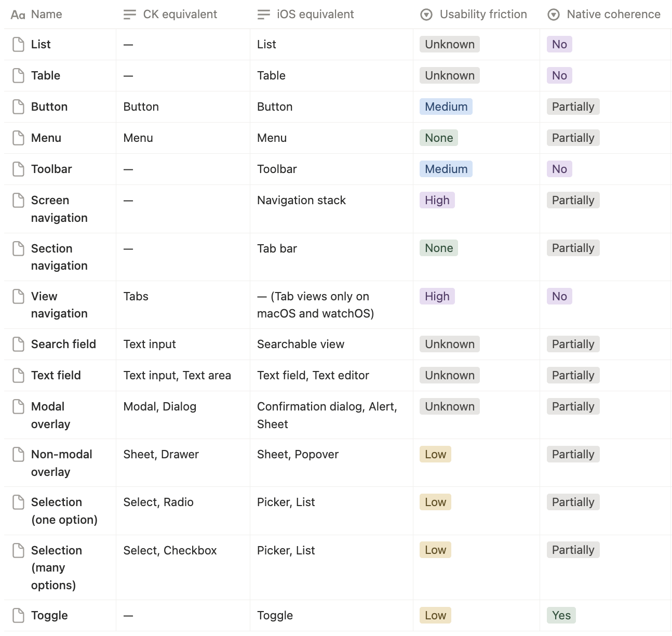Viewport: 672px width, 636px height.
Task: Click the No coherence tag on Toolbar row
Action: (x=559, y=169)
